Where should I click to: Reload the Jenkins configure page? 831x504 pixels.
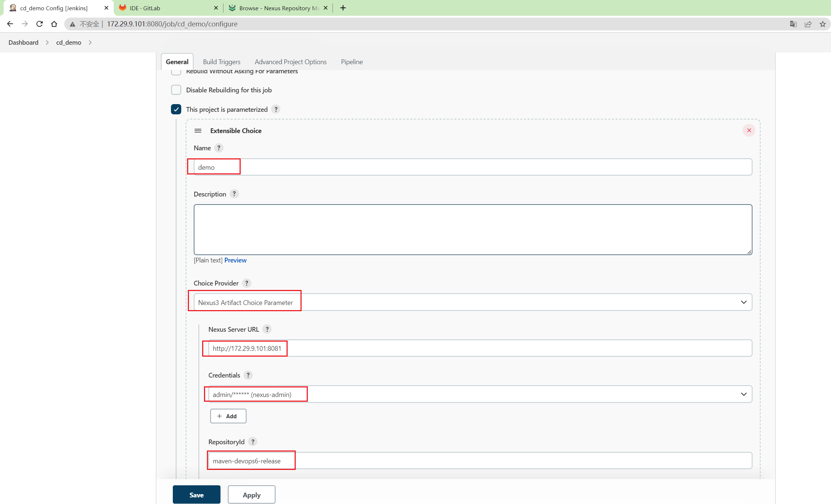tap(40, 24)
